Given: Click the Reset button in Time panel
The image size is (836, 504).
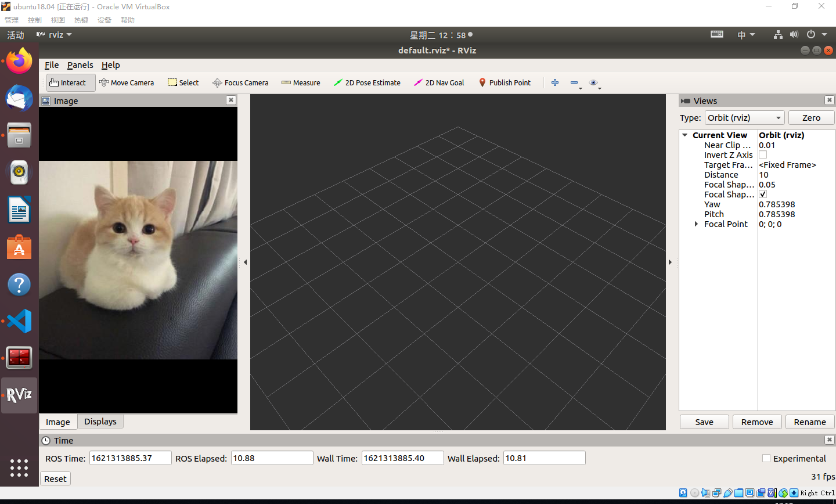Looking at the screenshot, I should click(x=55, y=478).
